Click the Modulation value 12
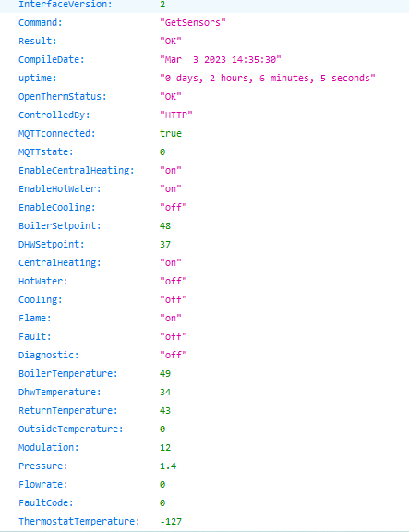 pos(165,448)
